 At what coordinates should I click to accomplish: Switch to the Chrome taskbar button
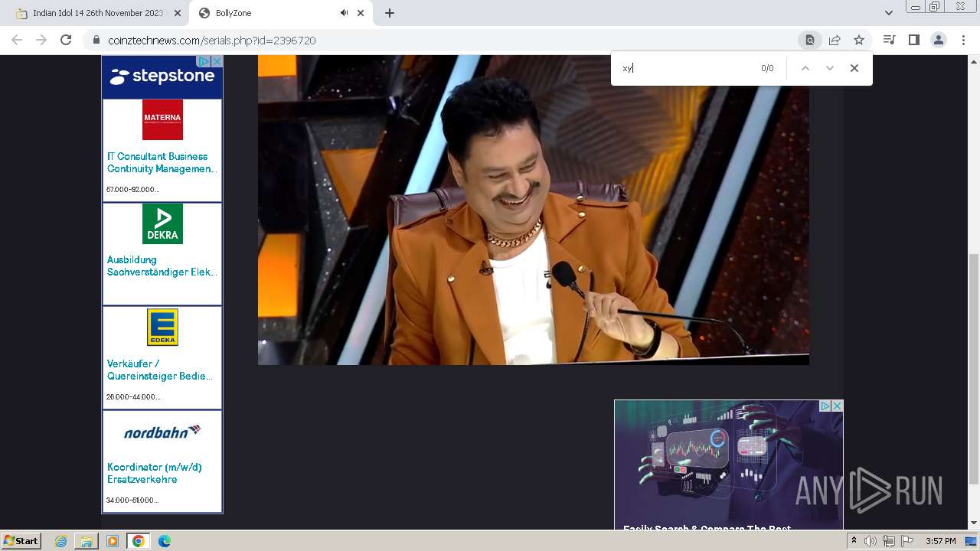[138, 541]
